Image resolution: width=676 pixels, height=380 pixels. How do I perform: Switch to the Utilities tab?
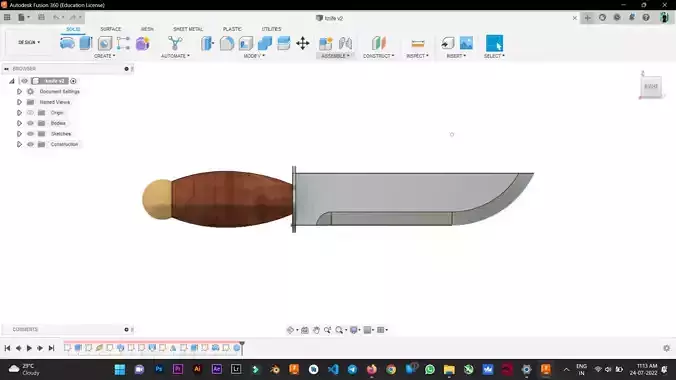click(x=272, y=29)
